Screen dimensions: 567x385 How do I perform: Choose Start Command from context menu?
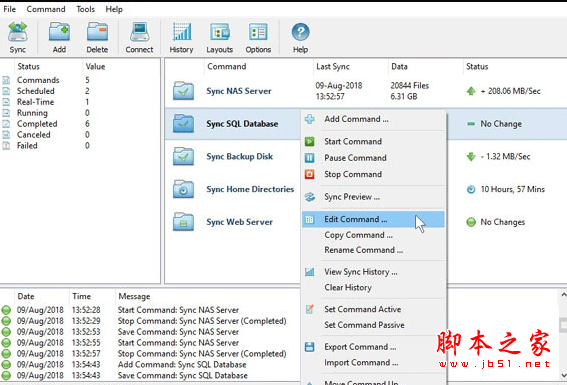(374, 141)
